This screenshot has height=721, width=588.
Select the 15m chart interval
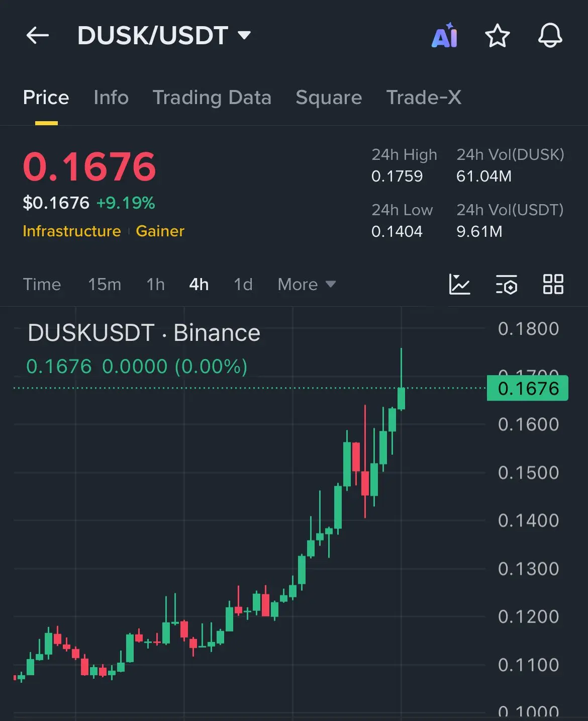click(x=105, y=285)
